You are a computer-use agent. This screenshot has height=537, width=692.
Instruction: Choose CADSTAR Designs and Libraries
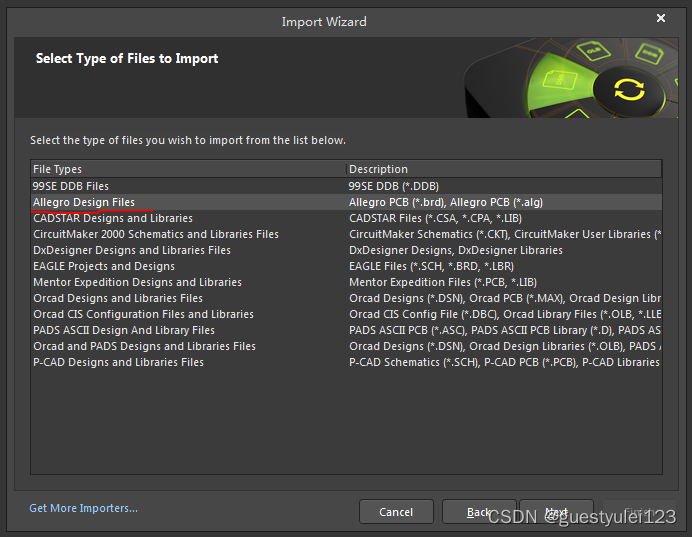coord(113,218)
